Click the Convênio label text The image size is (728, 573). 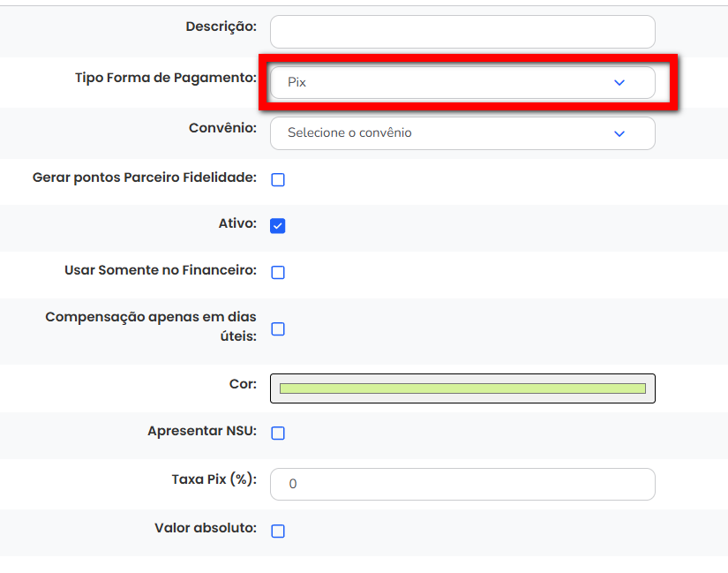(222, 128)
